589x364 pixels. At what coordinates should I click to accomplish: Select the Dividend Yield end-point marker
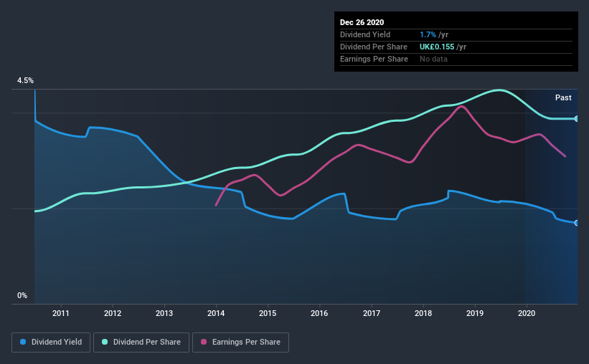(x=577, y=223)
